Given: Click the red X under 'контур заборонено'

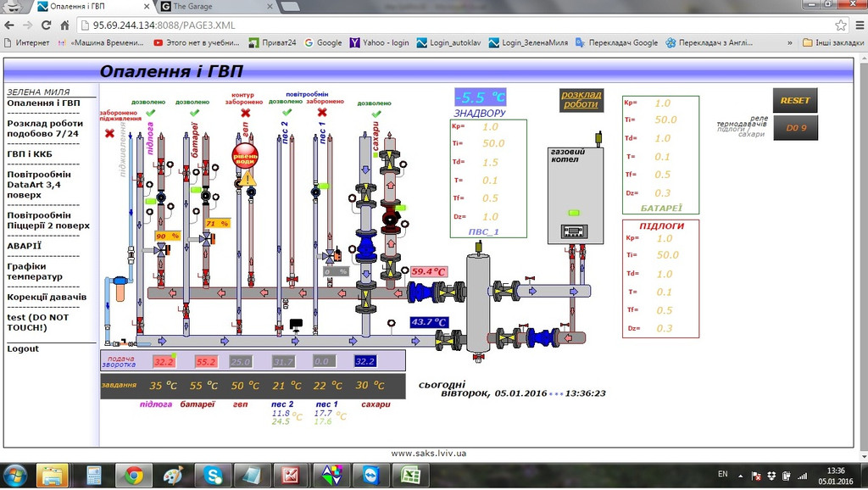Looking at the screenshot, I should click(x=246, y=113).
